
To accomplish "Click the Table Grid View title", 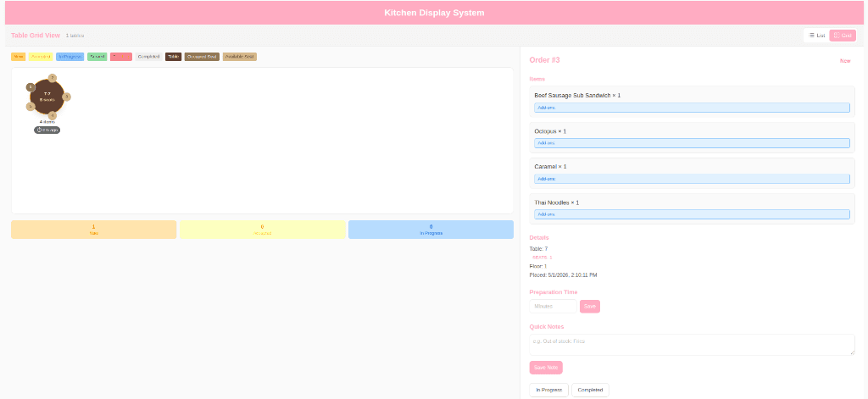I will click(36, 36).
